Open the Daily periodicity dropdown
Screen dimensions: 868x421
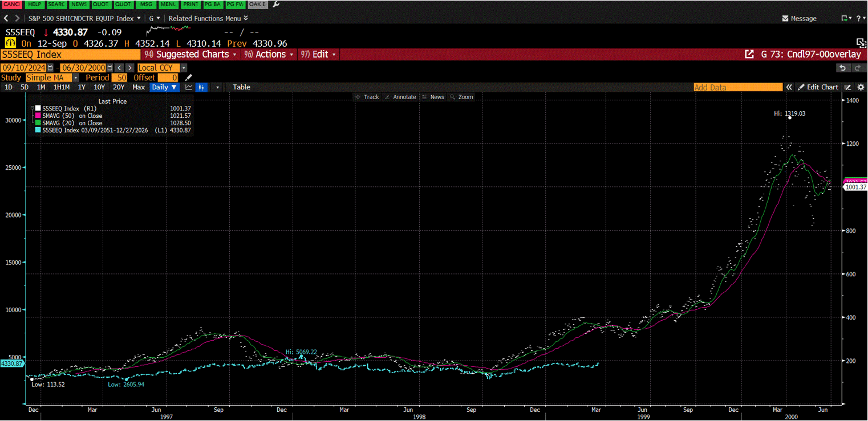tap(164, 87)
